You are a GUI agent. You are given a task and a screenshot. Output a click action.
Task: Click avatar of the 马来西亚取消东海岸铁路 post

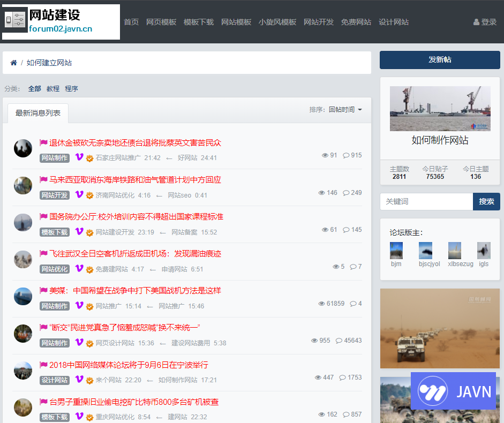(x=23, y=185)
